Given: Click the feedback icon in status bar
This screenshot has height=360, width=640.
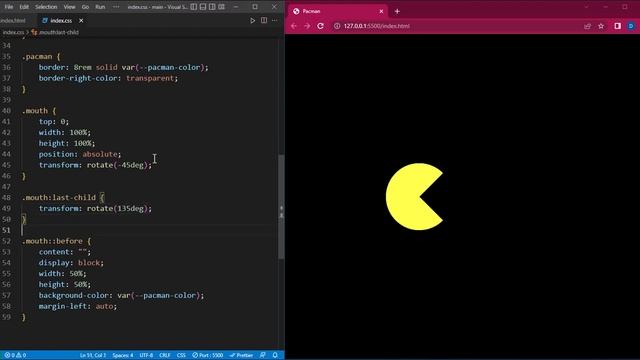Looking at the screenshot, I should click(x=263, y=356).
